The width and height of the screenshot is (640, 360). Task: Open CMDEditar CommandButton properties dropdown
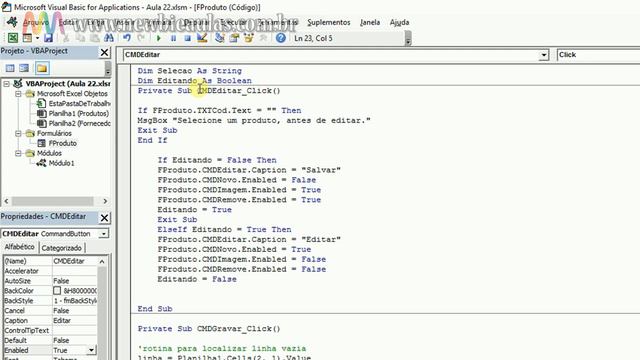click(104, 234)
